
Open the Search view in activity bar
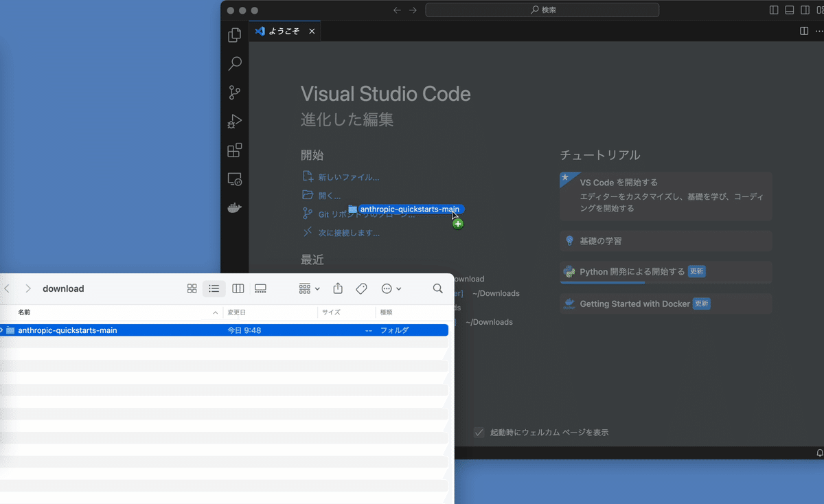click(235, 64)
